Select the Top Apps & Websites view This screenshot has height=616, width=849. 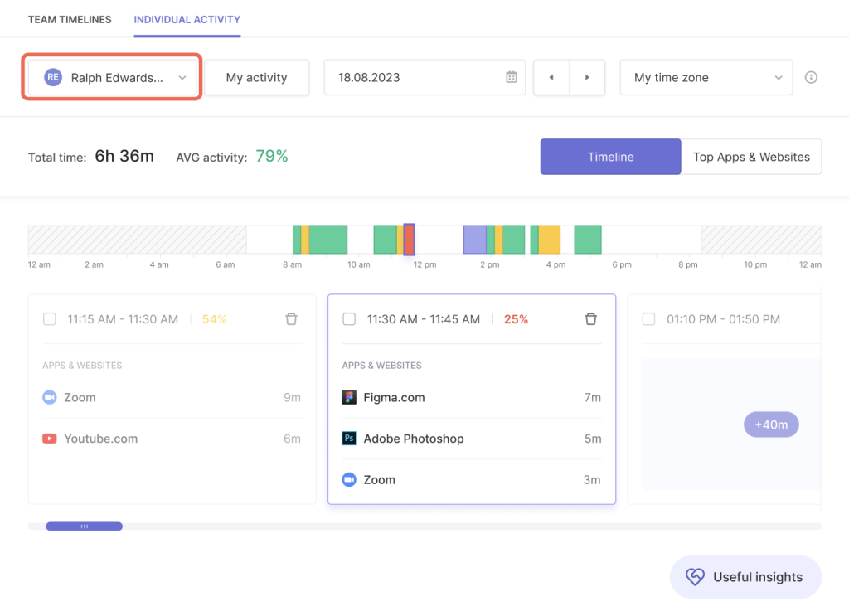[750, 157]
